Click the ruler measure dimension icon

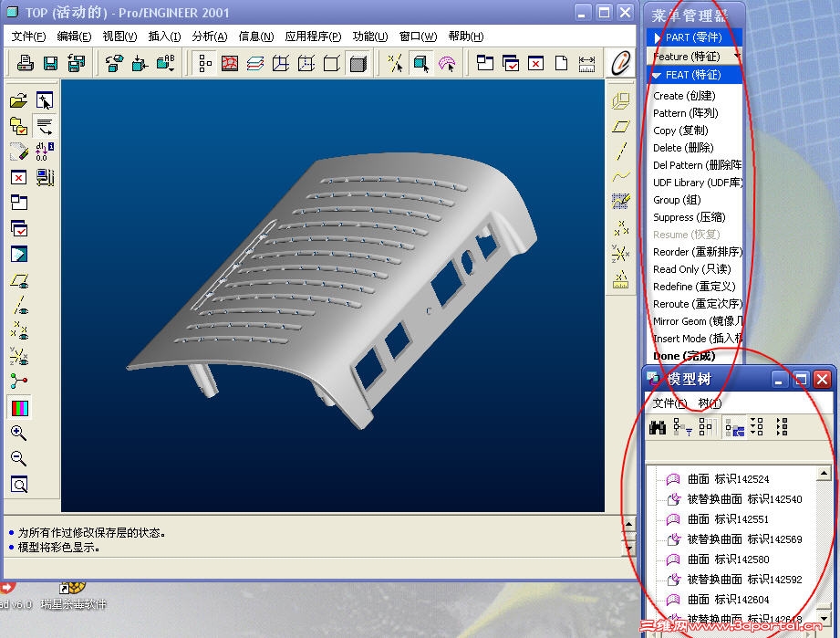[x=587, y=63]
